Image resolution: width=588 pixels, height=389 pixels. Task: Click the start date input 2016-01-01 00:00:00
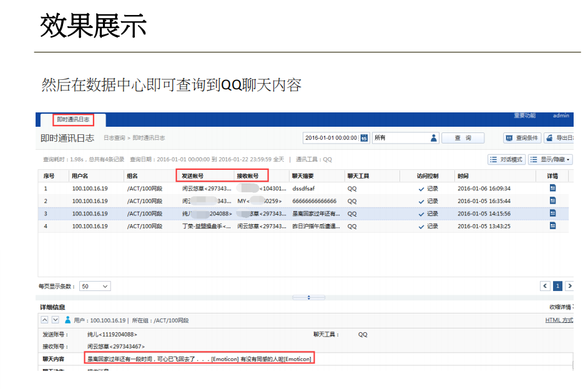click(331, 138)
